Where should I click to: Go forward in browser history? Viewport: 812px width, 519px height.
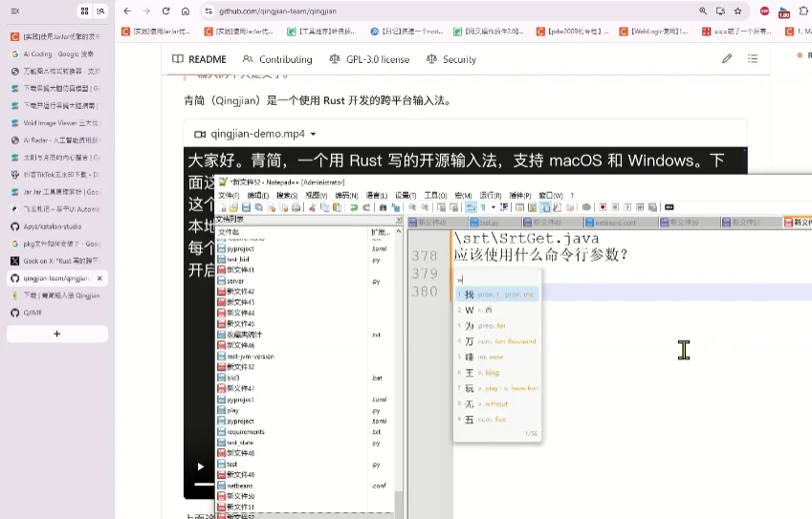[x=146, y=11]
